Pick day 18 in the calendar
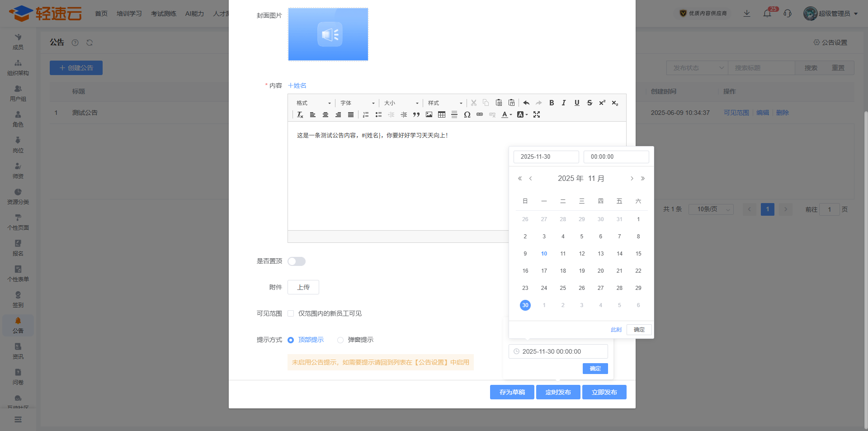Image resolution: width=868 pixels, height=431 pixels. (x=563, y=271)
